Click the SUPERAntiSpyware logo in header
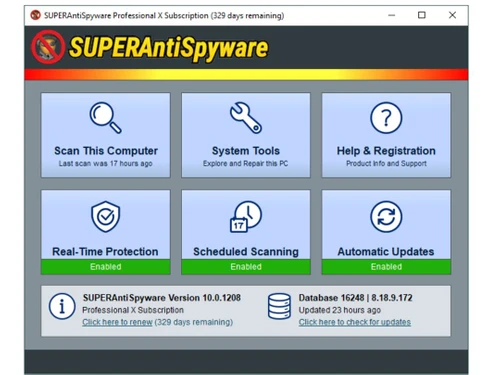 [x=150, y=47]
